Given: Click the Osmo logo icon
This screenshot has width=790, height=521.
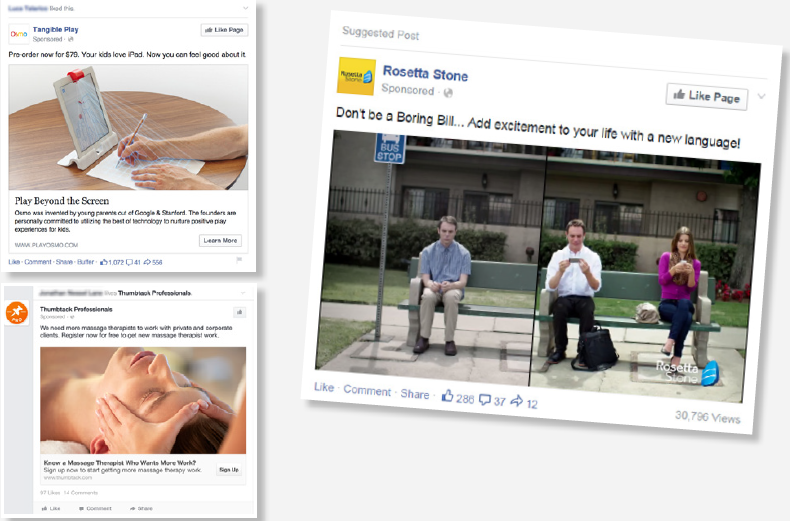Looking at the screenshot, I should click(x=19, y=34).
